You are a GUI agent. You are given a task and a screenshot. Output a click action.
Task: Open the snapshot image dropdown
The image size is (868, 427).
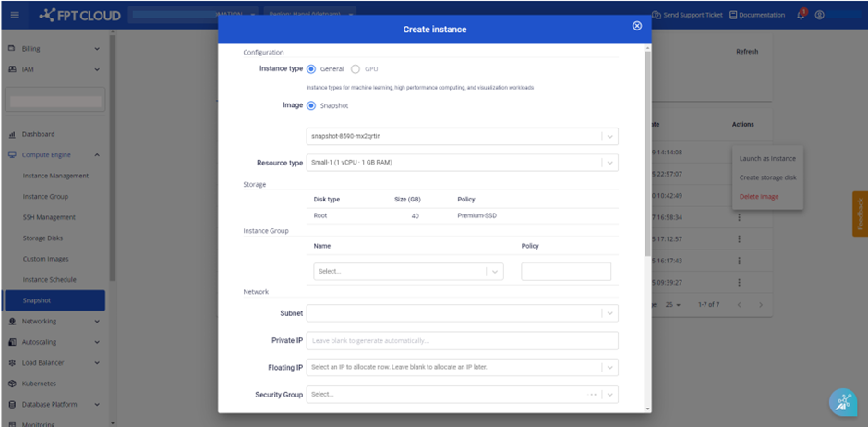(462, 137)
